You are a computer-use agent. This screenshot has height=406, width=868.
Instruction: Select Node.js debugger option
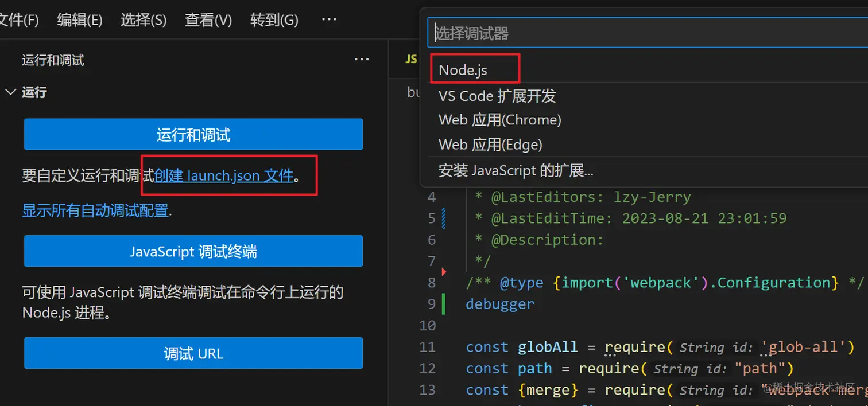tap(648, 70)
